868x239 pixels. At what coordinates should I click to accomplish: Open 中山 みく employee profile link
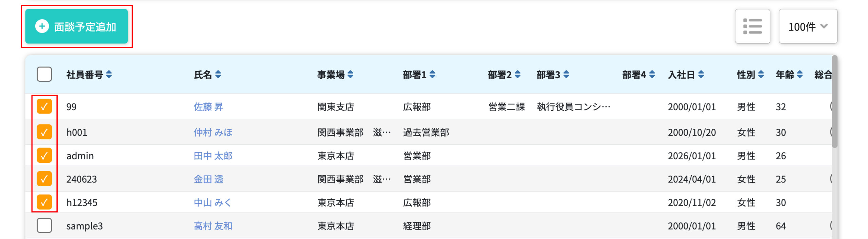(x=213, y=202)
